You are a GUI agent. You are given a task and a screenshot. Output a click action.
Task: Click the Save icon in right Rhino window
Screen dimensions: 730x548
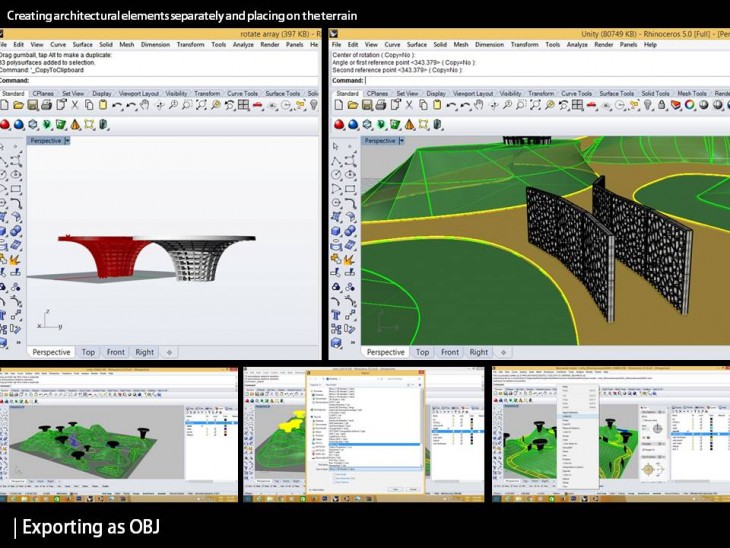[x=364, y=105]
